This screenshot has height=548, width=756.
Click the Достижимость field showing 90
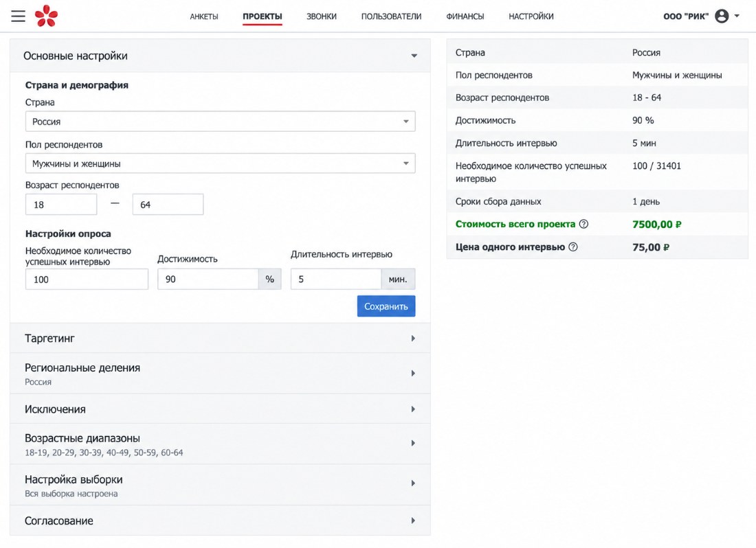(x=208, y=279)
